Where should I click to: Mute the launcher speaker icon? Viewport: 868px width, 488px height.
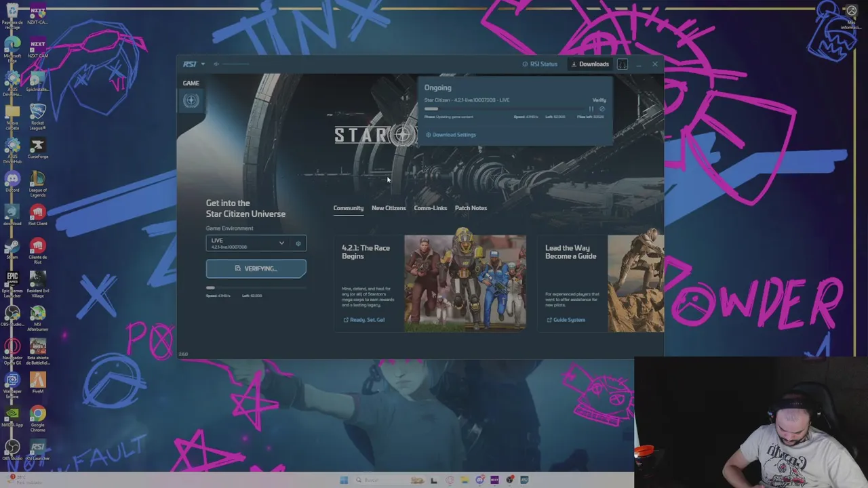(216, 64)
